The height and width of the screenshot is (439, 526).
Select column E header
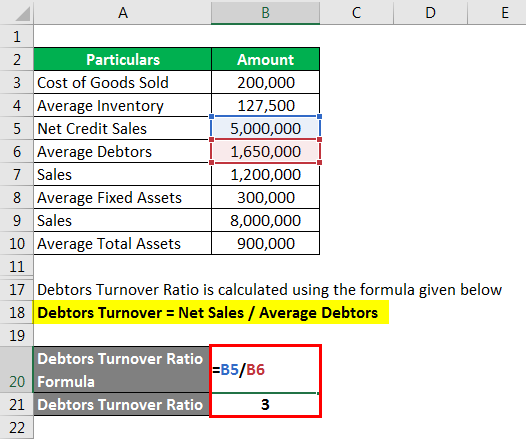pos(497,12)
